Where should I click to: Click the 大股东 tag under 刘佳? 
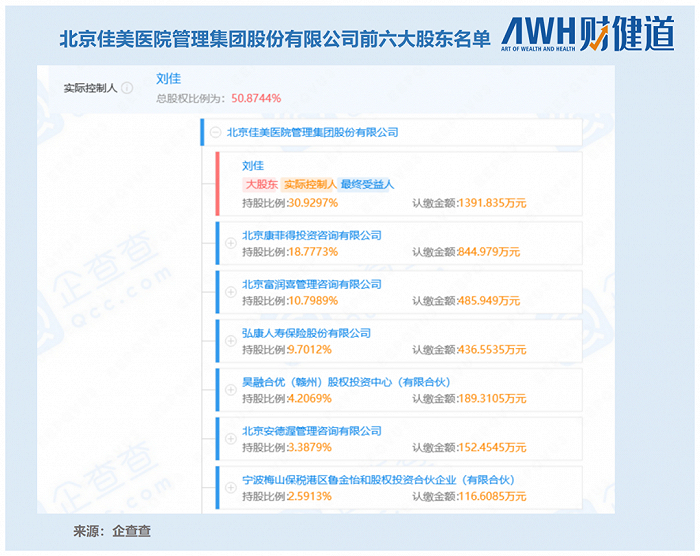click(262, 184)
